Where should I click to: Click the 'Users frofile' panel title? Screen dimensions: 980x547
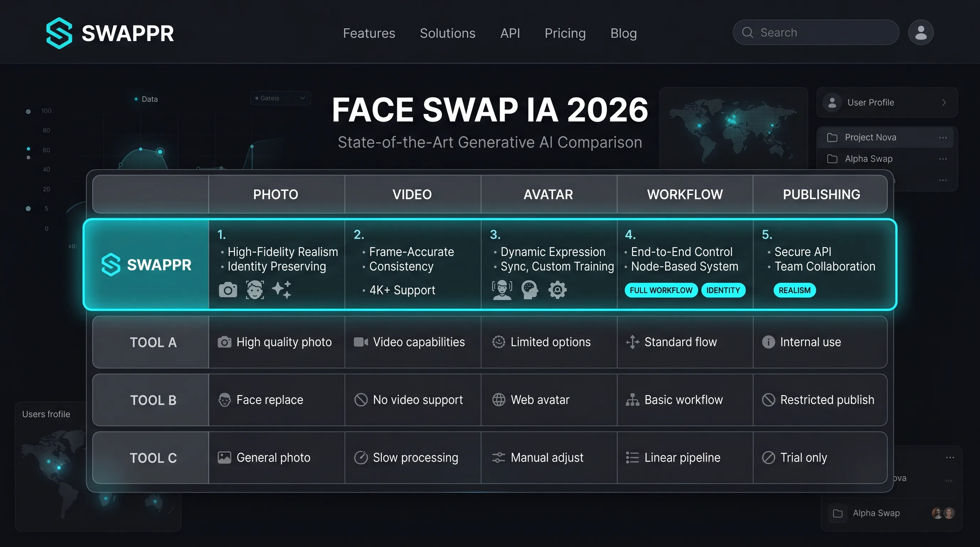46,414
